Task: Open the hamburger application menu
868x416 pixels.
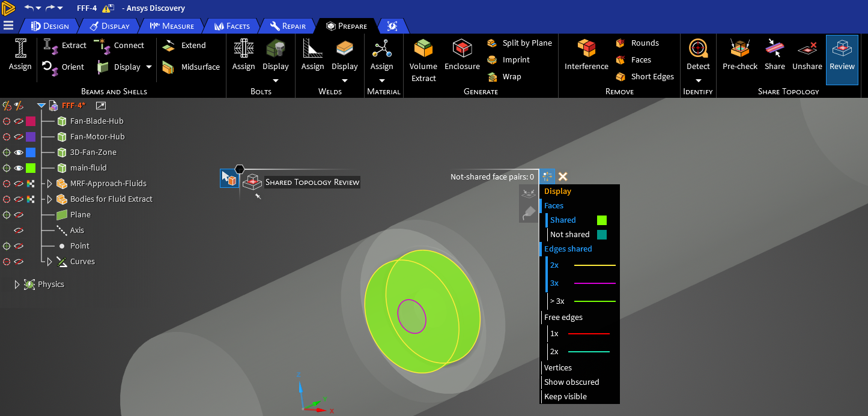Action: click(x=8, y=25)
